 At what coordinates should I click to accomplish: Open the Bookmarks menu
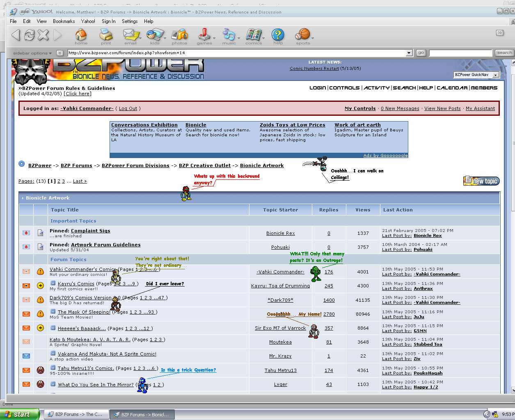tap(64, 21)
